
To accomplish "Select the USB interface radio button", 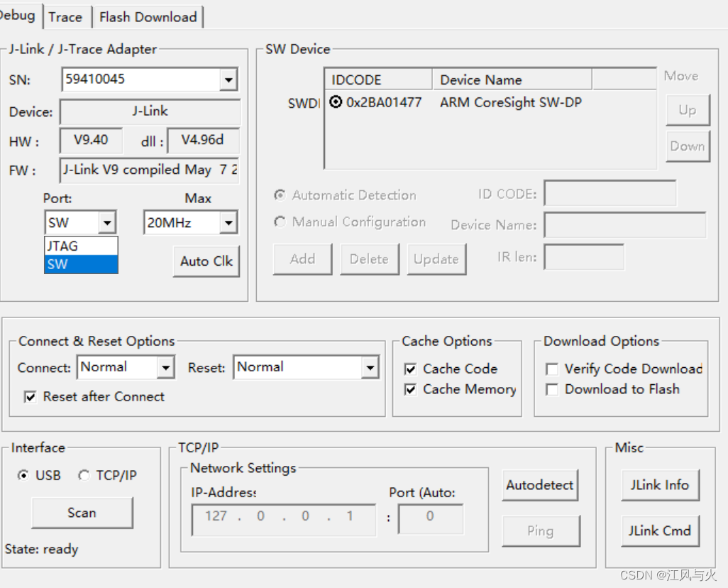I will [x=23, y=475].
